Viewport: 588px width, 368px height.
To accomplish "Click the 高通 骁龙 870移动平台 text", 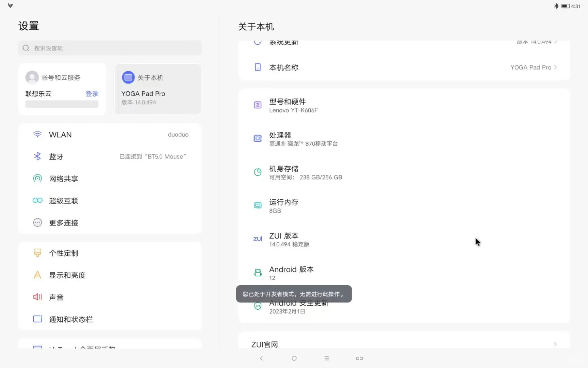I will tap(304, 143).
